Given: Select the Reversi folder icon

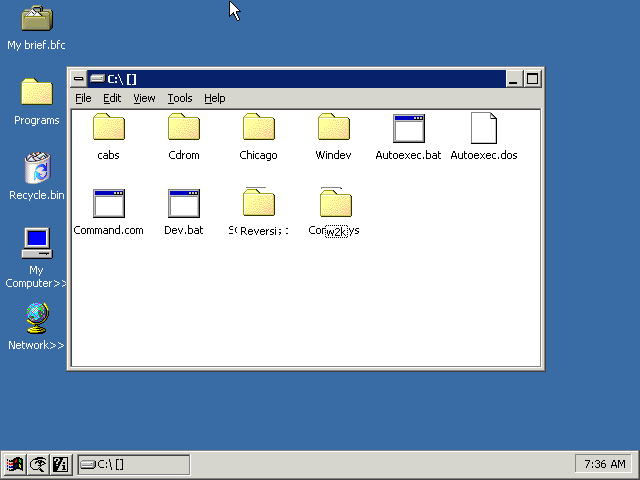Looking at the screenshot, I should 259,202.
